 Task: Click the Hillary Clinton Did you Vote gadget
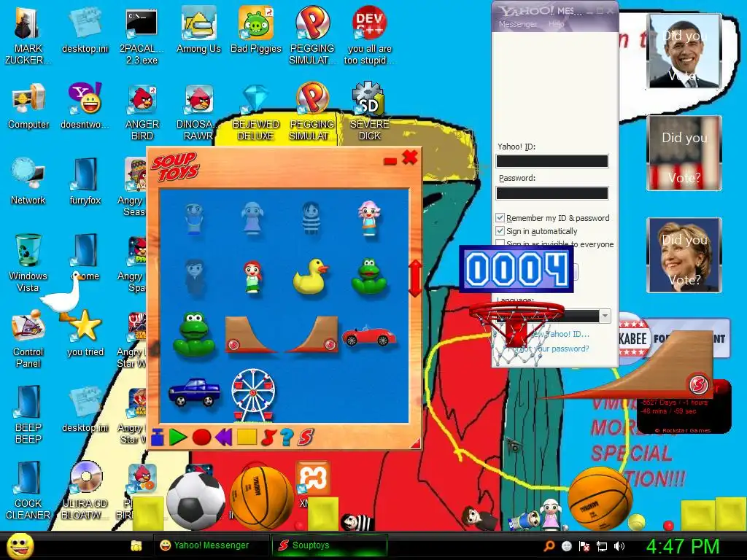[684, 255]
